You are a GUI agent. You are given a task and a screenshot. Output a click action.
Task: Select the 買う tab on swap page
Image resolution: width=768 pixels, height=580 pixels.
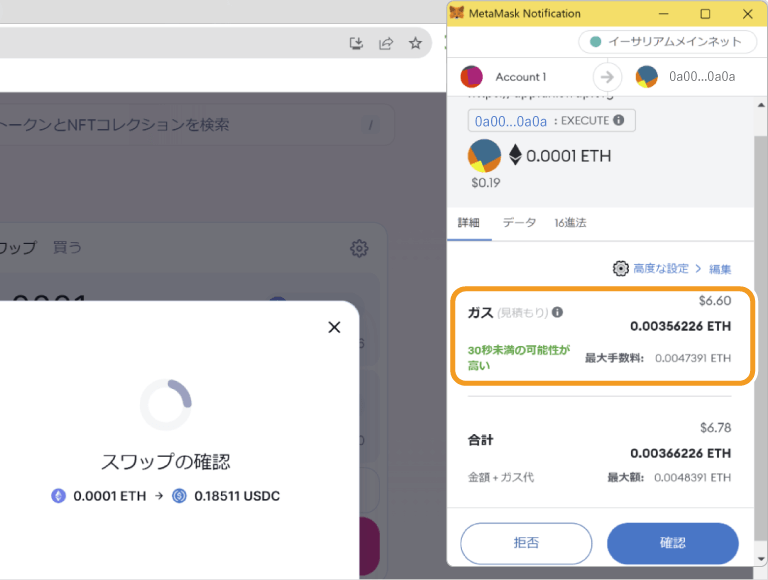(67, 247)
